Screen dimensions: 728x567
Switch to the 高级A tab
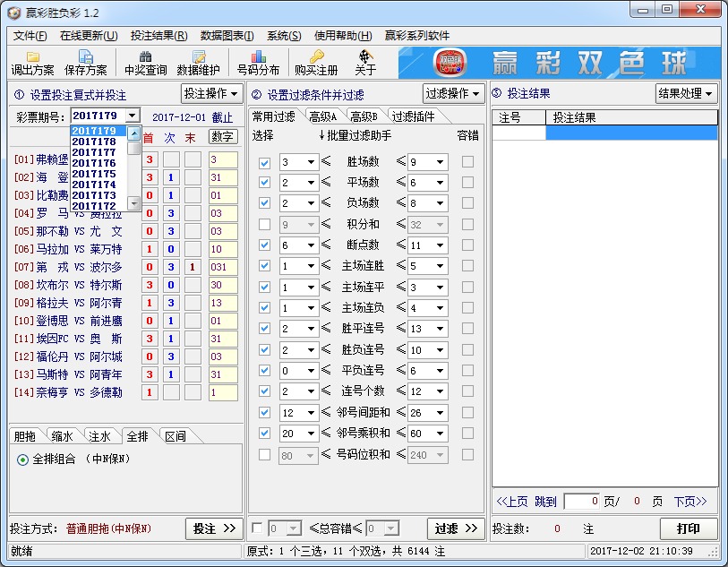point(321,115)
